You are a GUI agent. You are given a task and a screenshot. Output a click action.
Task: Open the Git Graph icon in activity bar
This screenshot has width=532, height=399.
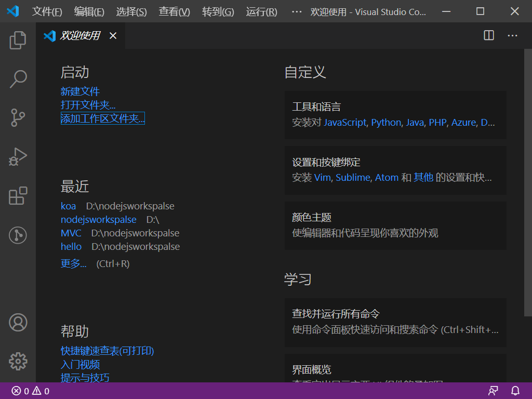pyautogui.click(x=18, y=235)
